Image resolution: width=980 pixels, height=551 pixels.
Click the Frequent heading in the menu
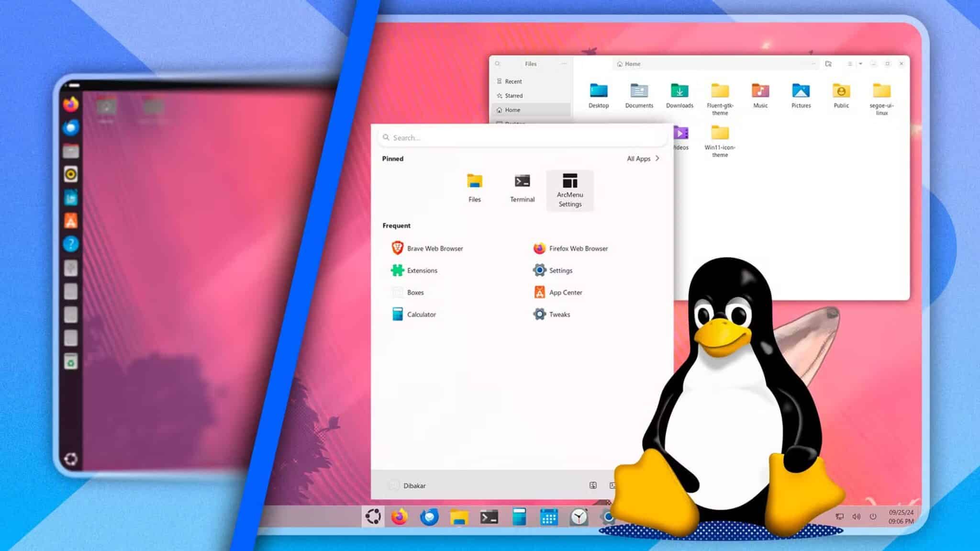point(396,225)
